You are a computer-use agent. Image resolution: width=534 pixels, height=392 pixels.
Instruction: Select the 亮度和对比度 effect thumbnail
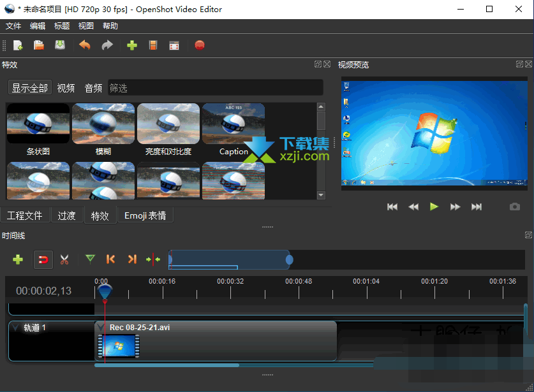click(168, 123)
